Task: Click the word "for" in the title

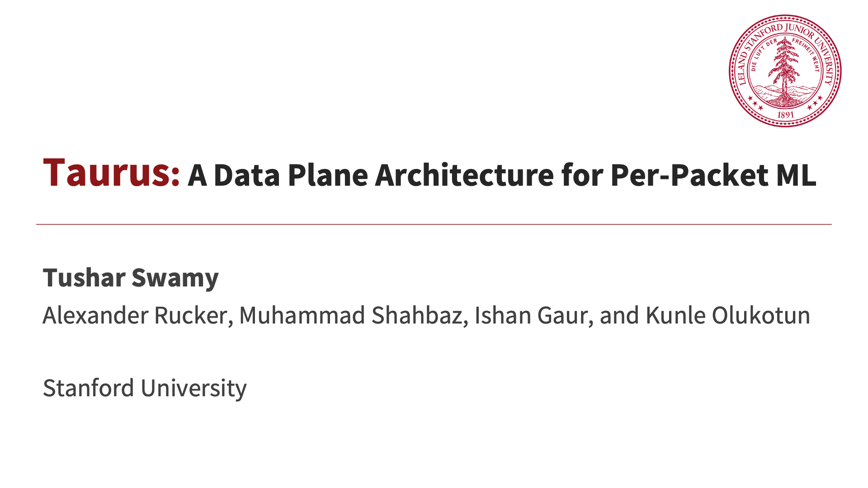Action: tap(582, 175)
